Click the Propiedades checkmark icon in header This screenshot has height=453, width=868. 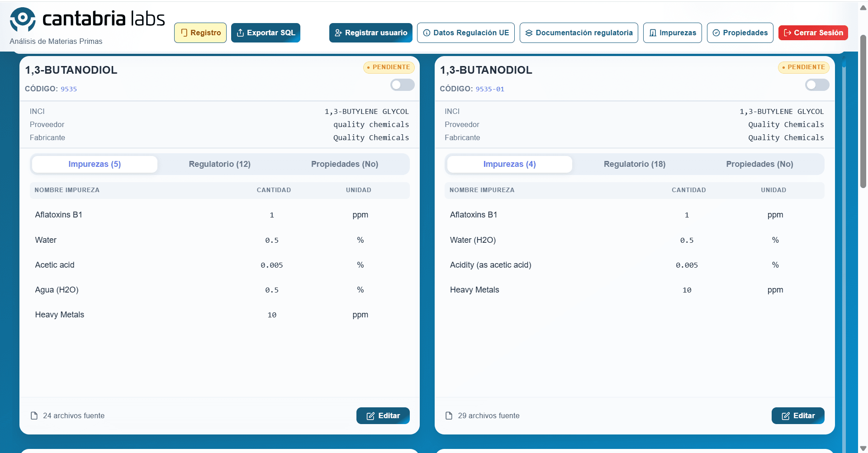tap(716, 33)
